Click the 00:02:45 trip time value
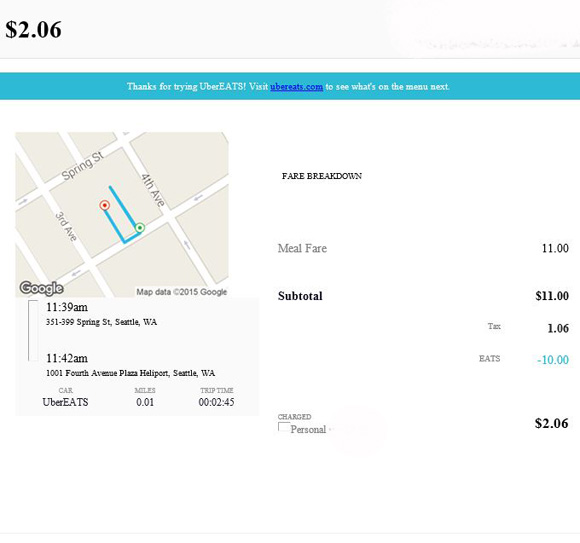Image resolution: width=580 pixels, height=543 pixels. (x=216, y=402)
